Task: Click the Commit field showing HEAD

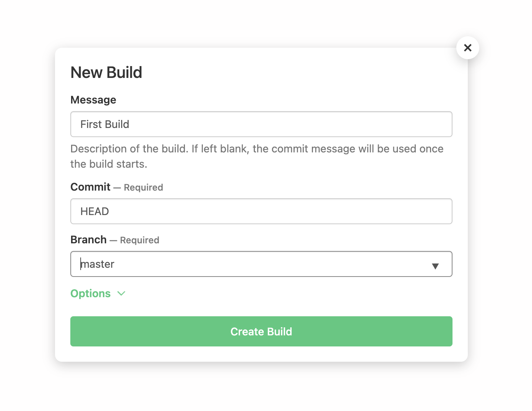Action: [261, 211]
